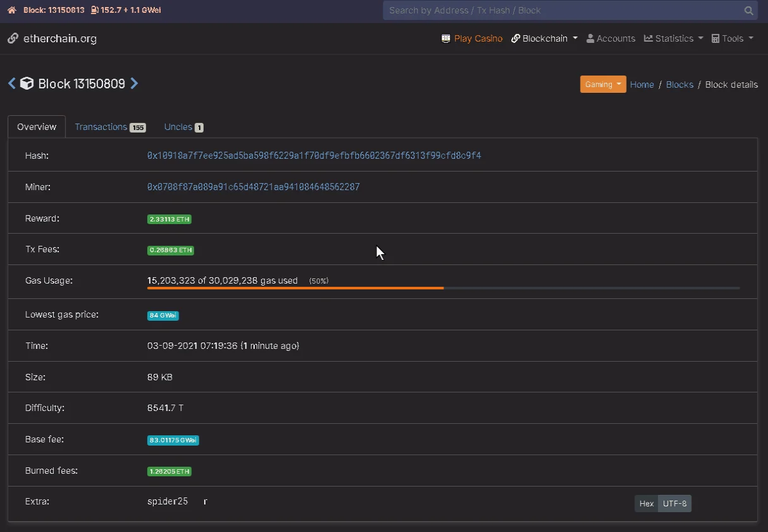Open the Tools dropdown menu
768x532 pixels.
[x=733, y=38]
